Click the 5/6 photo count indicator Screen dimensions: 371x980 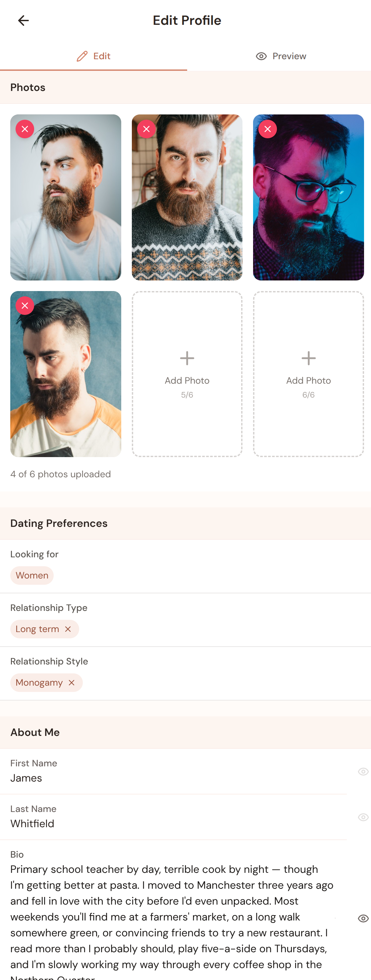coord(187,395)
